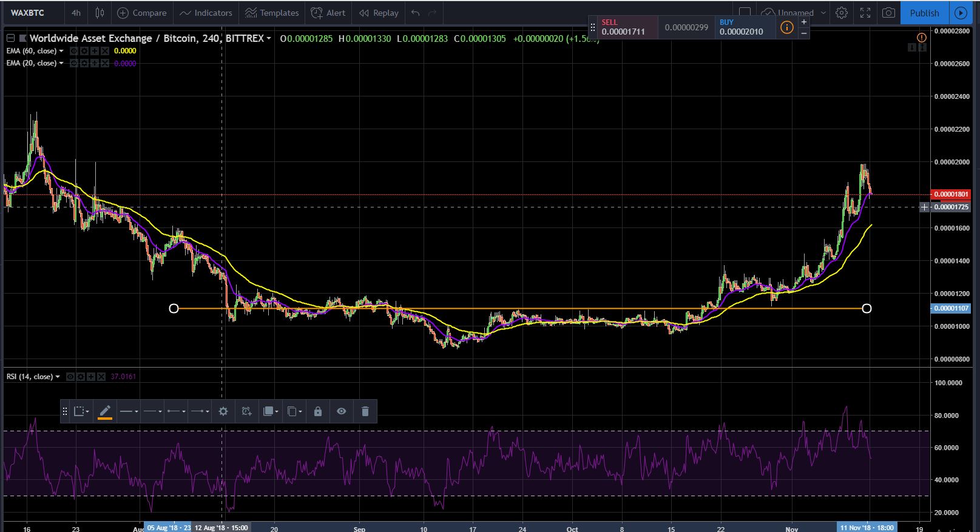Click the blue Publish button
The height and width of the screenshot is (532, 980).
(x=924, y=13)
